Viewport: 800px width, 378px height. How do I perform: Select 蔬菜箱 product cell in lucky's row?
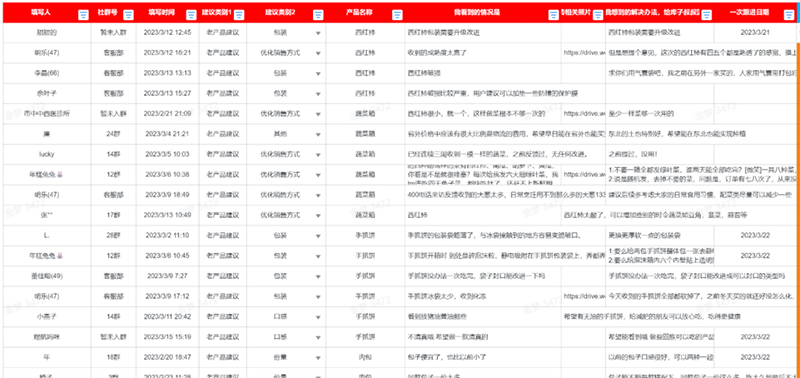tap(365, 154)
